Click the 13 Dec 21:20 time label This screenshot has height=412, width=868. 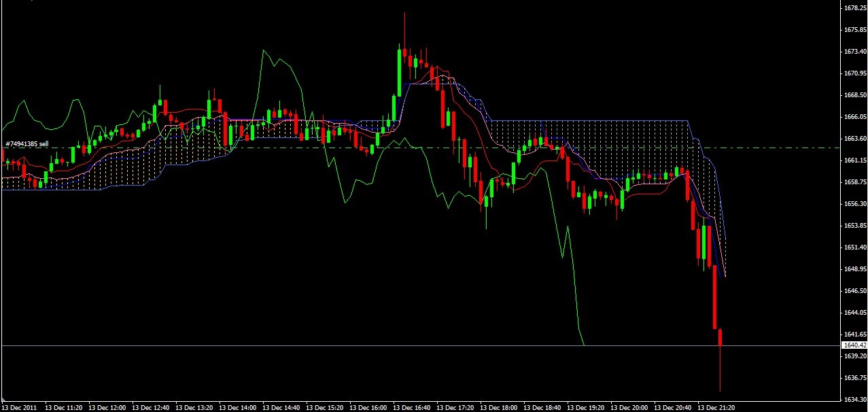[716, 408]
